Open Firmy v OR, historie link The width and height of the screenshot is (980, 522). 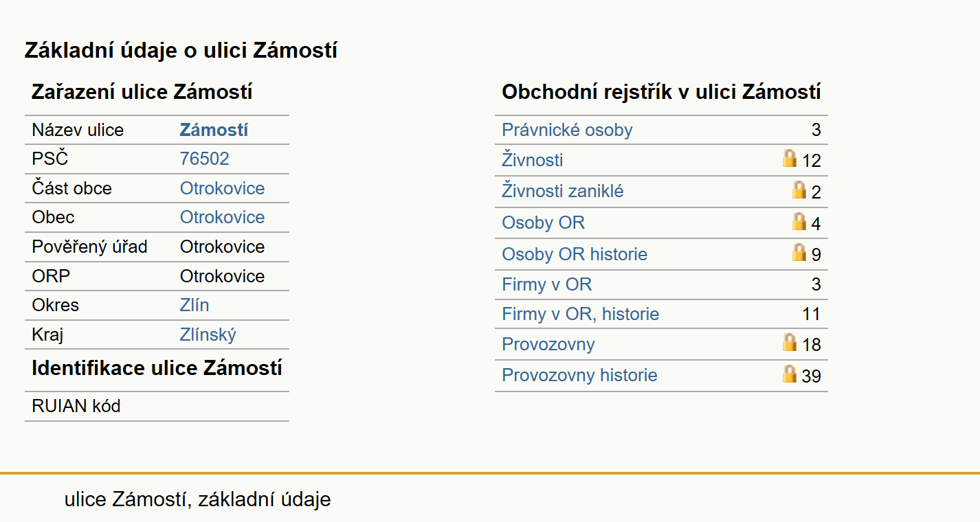tap(581, 314)
